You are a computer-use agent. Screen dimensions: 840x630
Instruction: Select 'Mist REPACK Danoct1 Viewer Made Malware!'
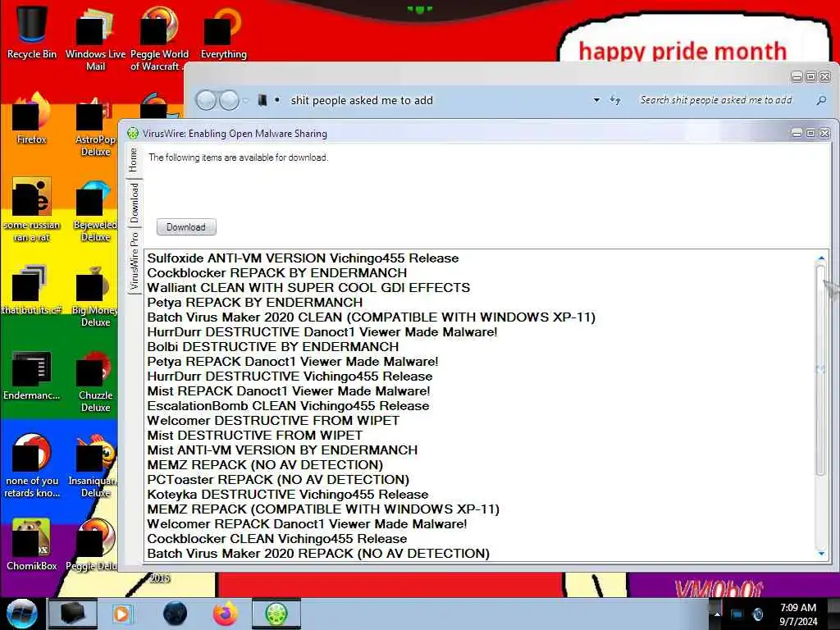pyautogui.click(x=289, y=391)
